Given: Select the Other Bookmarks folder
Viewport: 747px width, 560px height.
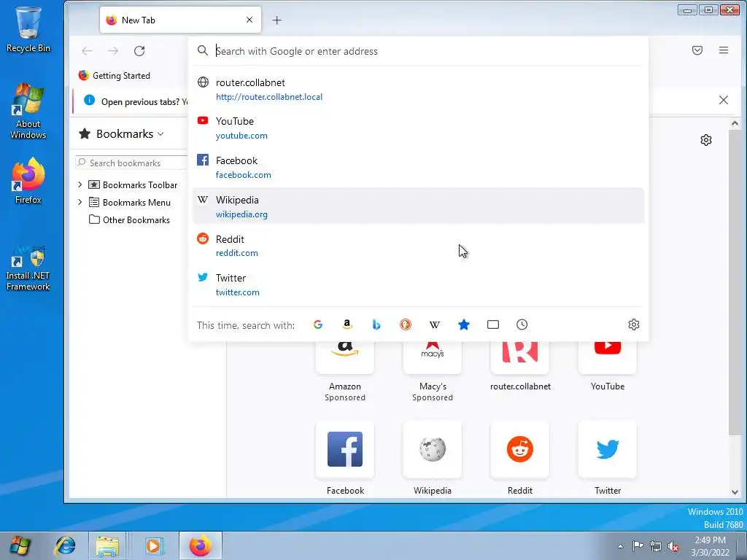Looking at the screenshot, I should point(130,220).
